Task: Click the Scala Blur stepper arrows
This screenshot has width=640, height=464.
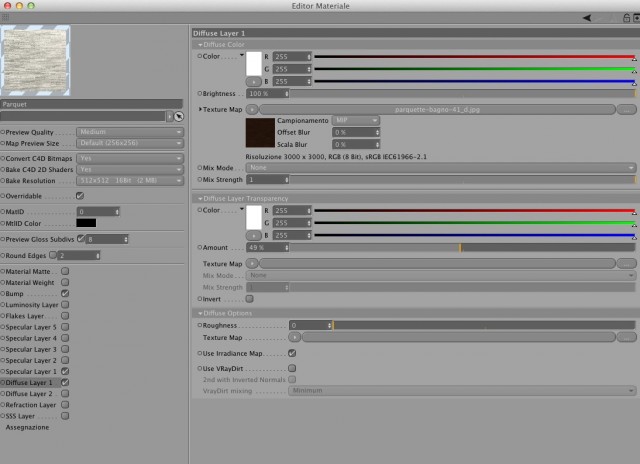Action: coord(377,144)
